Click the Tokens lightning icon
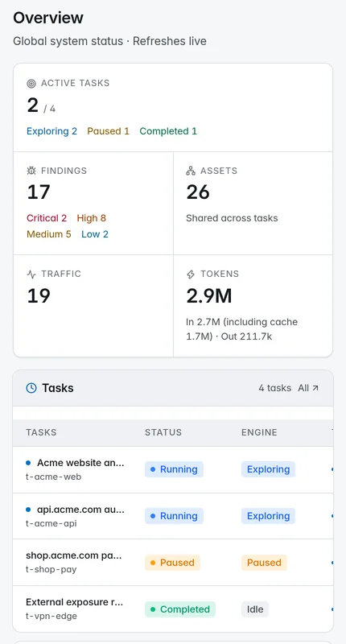The image size is (346, 644). tap(191, 275)
